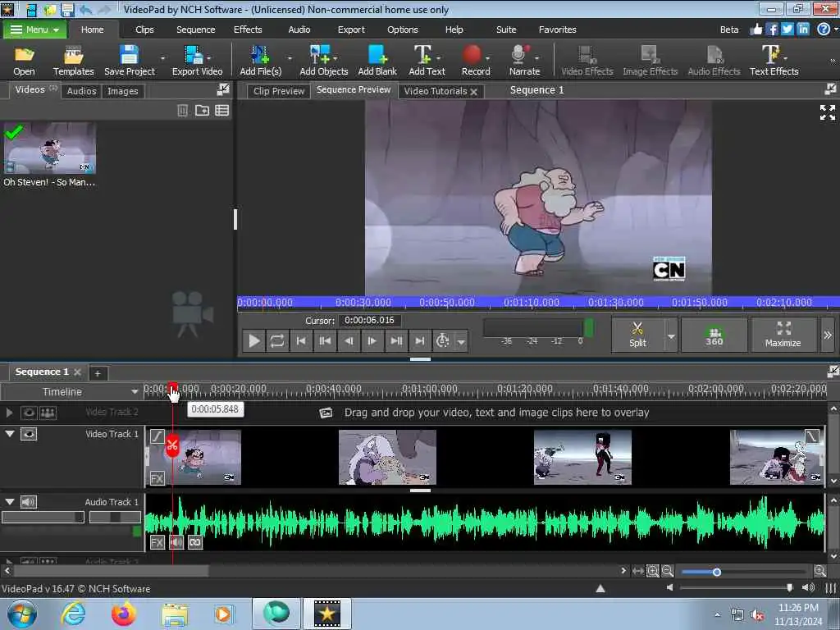The height and width of the screenshot is (630, 840).
Task: Click the Add Blank icon
Action: [377, 55]
